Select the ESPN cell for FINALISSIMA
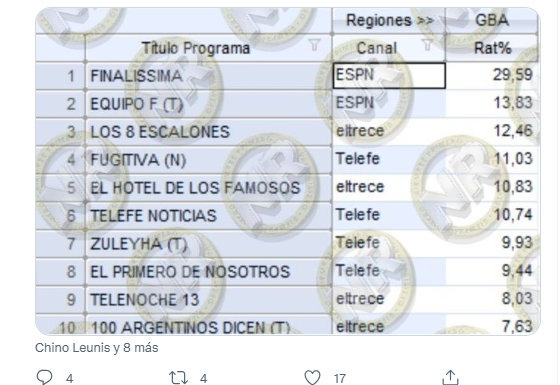 click(389, 75)
